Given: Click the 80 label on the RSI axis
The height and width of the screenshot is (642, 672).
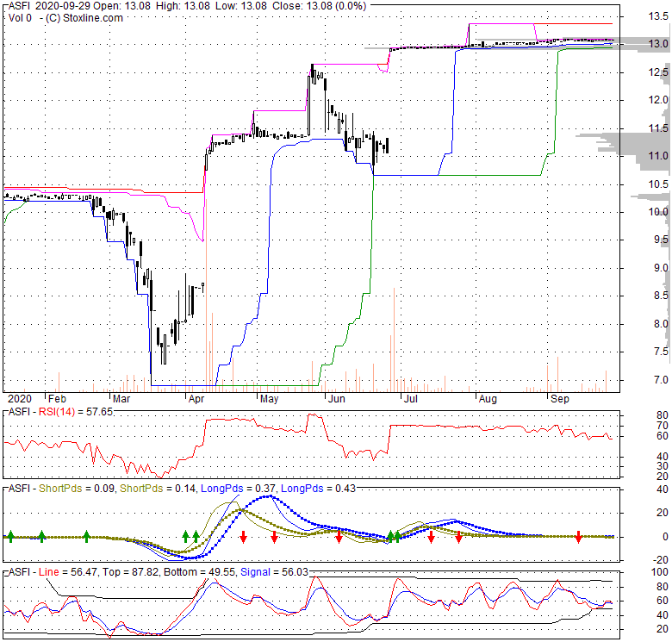Looking at the screenshot, I should pyautogui.click(x=663, y=415).
